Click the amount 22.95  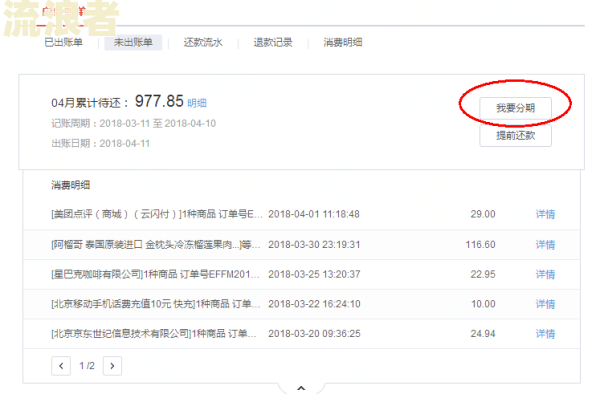483,274
